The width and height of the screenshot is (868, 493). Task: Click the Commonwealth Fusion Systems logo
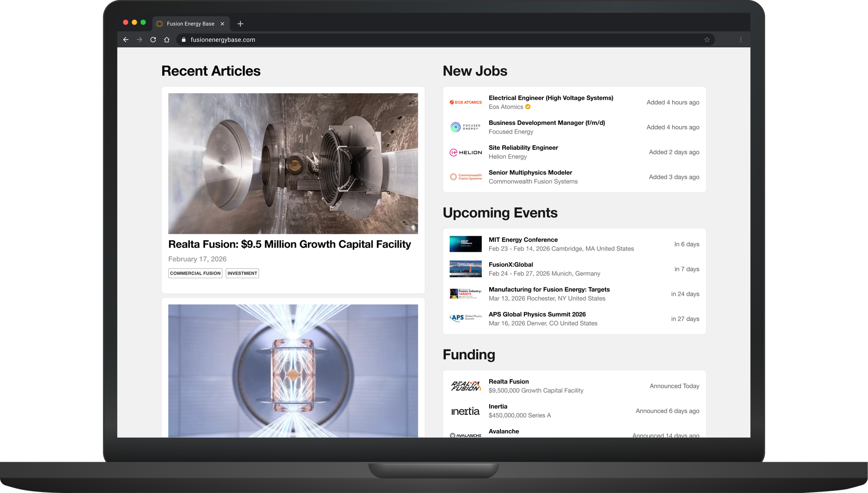coord(466,177)
